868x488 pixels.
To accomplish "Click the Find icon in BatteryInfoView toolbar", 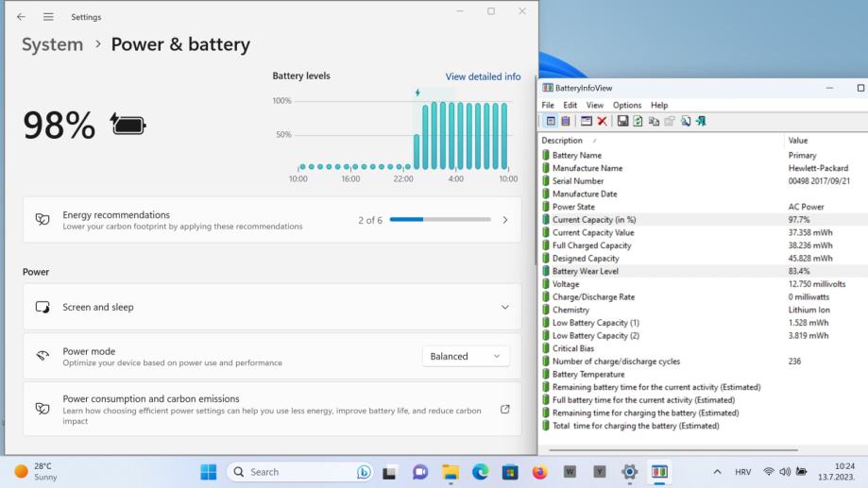I will pyautogui.click(x=684, y=121).
